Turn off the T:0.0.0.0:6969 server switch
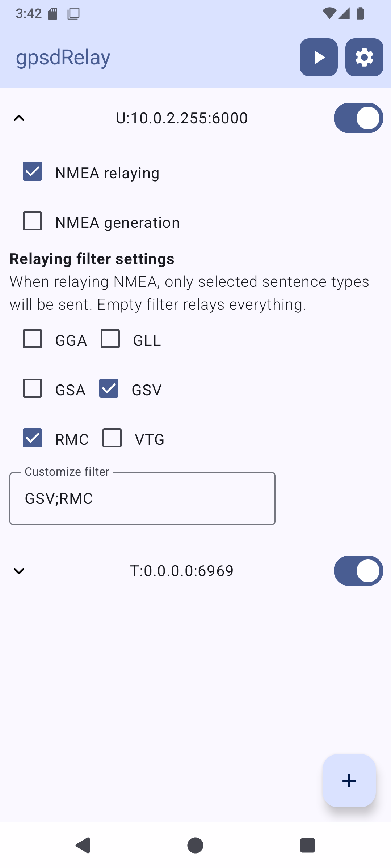 point(358,571)
